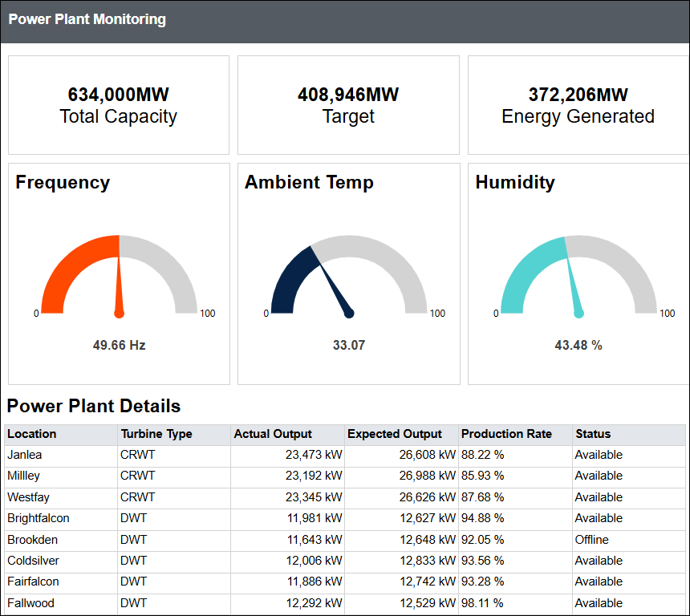Click the 12,006 kW actual output cell
The height and width of the screenshot is (616, 690).
click(288, 561)
